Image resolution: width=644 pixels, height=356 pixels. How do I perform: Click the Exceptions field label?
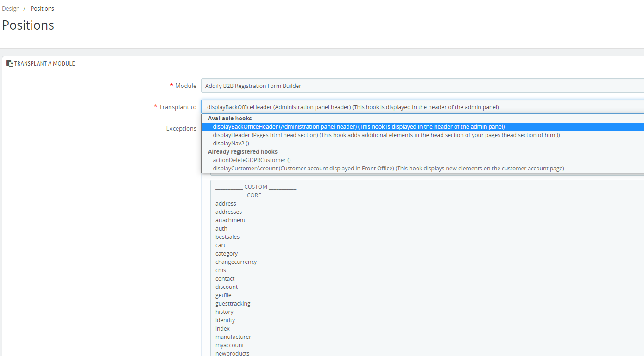tap(181, 128)
